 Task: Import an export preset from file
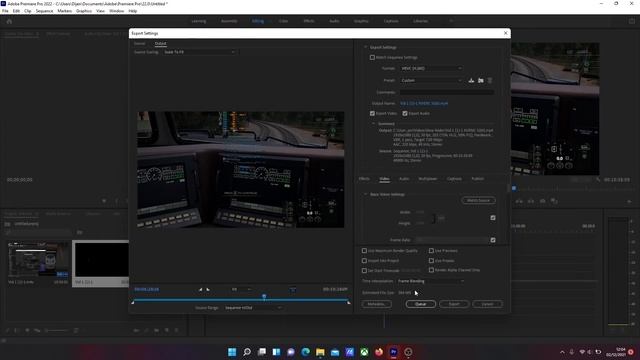pos(481,80)
